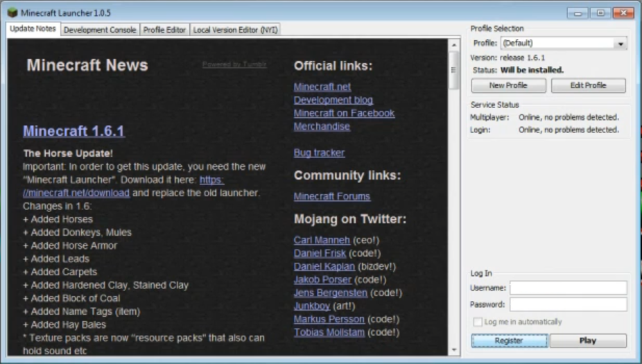
Task: Click the '+ Added Leads' line
Action: (56, 259)
